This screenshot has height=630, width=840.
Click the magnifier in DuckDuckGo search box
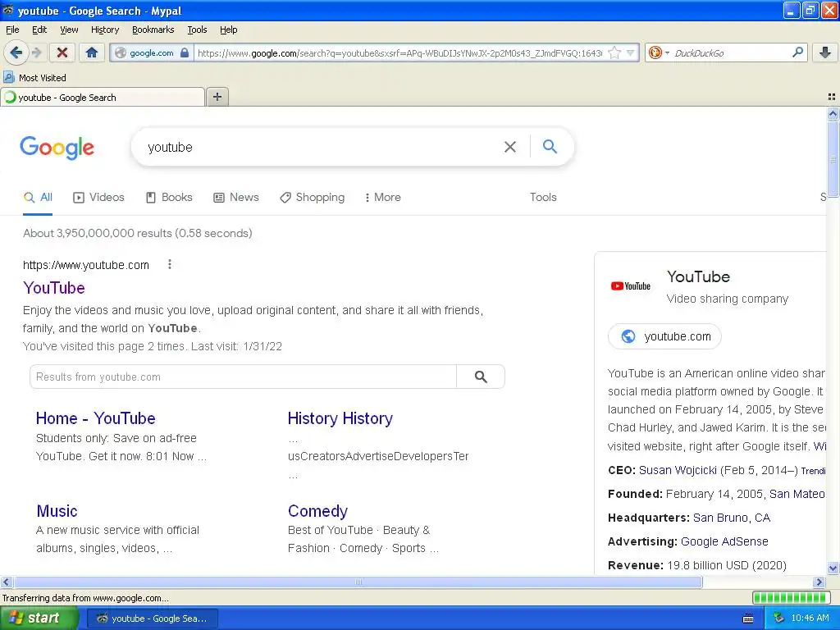pos(797,52)
